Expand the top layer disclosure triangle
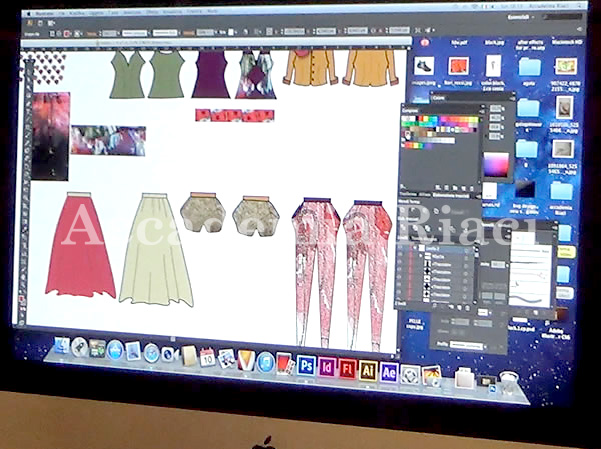This screenshot has height=449, width=601. point(415,248)
